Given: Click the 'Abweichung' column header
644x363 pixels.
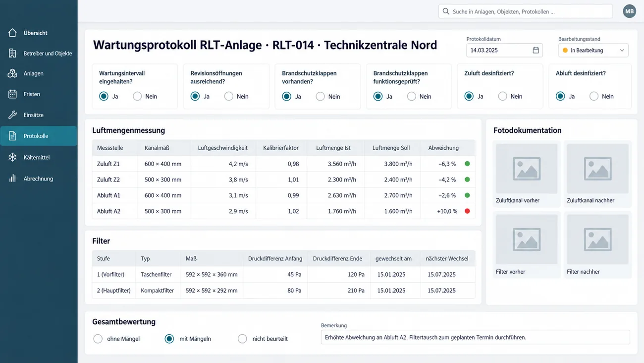Looking at the screenshot, I should [x=443, y=148].
